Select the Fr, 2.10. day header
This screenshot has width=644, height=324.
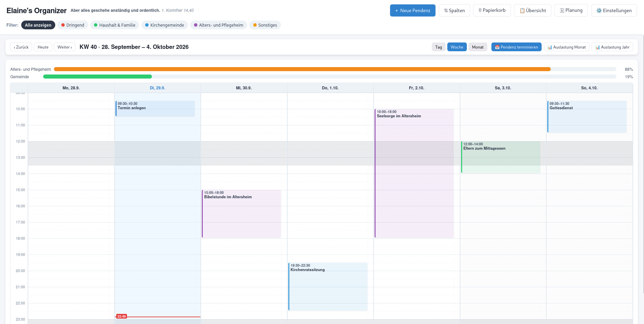[x=417, y=88]
